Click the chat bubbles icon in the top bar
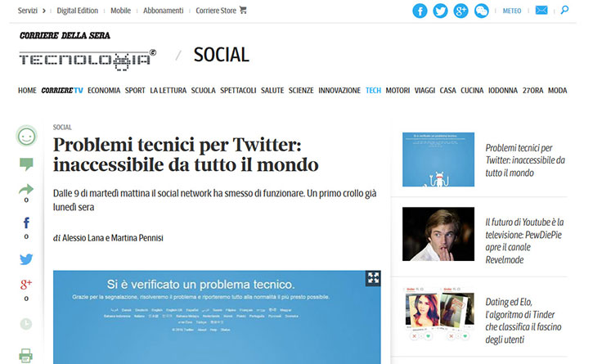 482,11
